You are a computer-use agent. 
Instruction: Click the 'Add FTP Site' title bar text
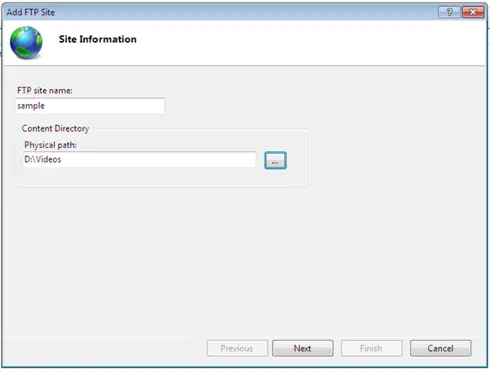[31, 12]
